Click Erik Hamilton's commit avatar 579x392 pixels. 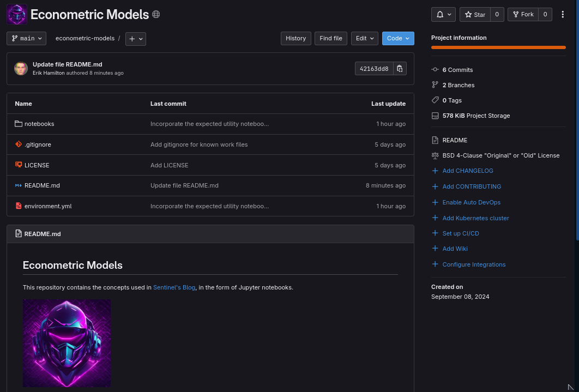21,69
